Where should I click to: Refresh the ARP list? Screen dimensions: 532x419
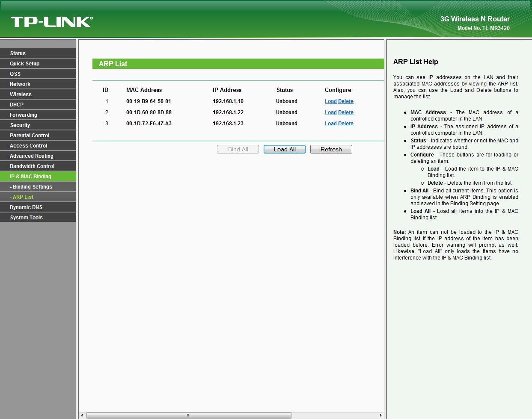point(331,149)
